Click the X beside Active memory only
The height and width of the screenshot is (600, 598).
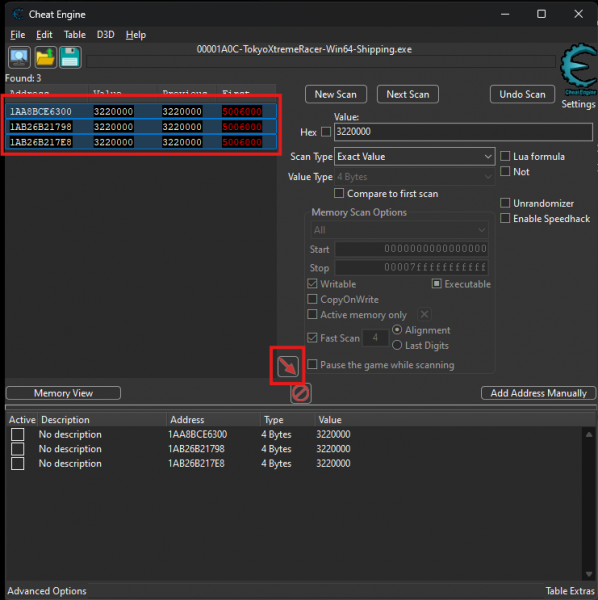(x=424, y=315)
